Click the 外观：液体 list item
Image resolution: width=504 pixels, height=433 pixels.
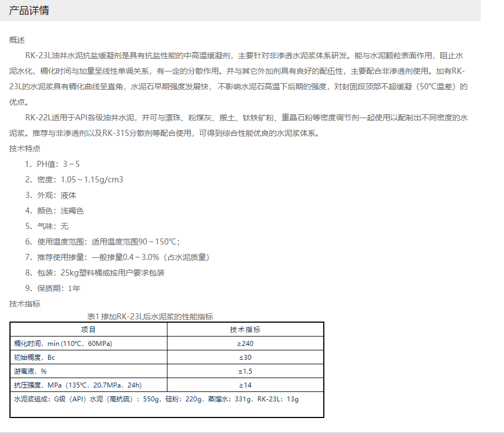50,195
